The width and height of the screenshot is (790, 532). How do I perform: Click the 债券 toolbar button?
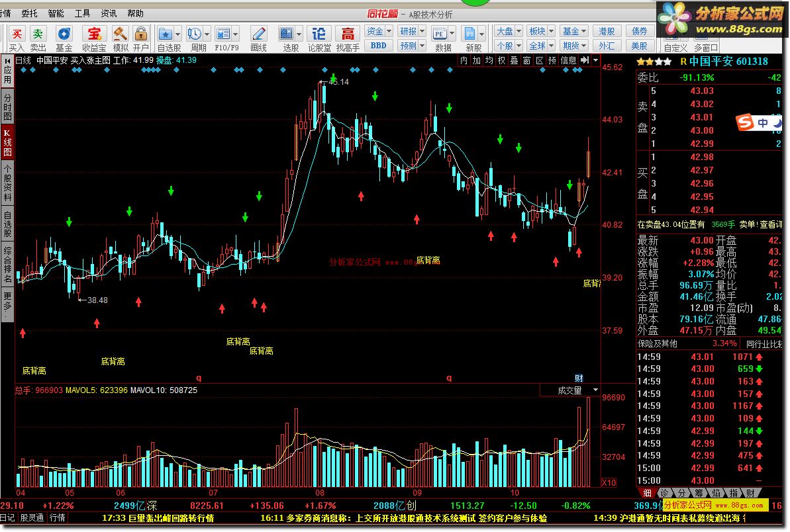click(640, 31)
